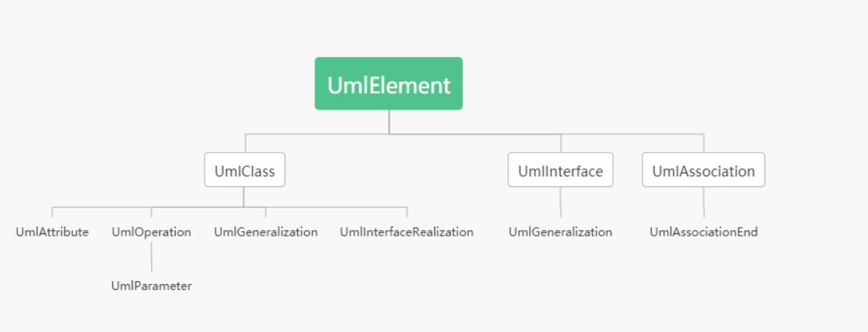Click the UmlAssociationEnd leaf node
This screenshot has height=332, width=868.
(703, 232)
